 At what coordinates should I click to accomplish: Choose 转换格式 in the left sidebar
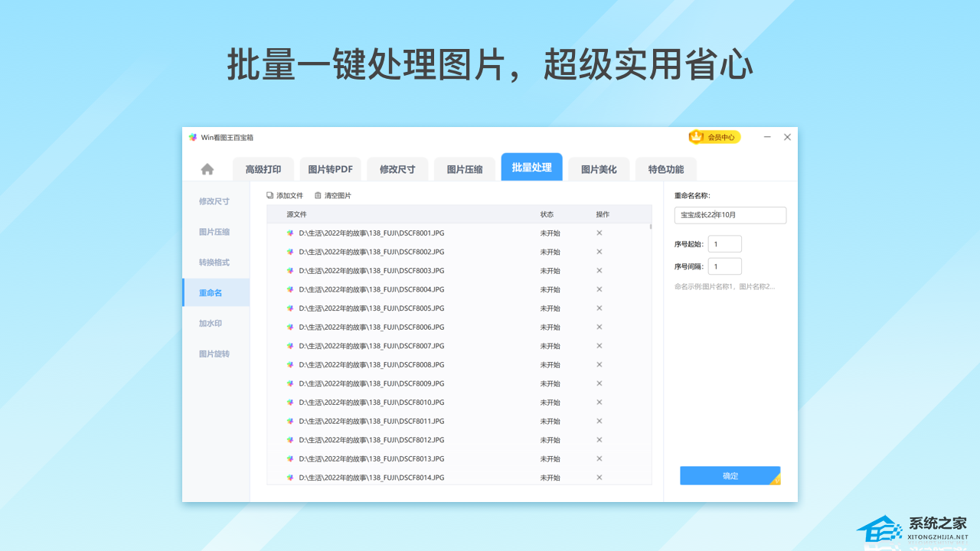tap(214, 262)
